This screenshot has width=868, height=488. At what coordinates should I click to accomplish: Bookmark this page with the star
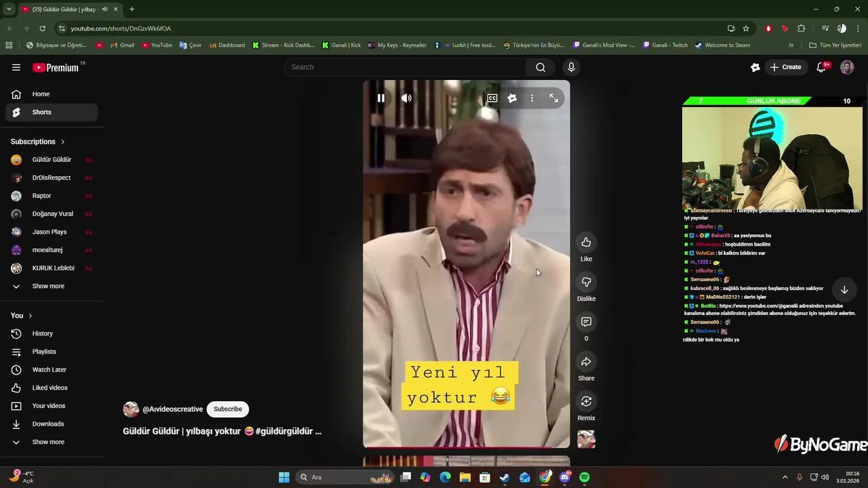746,28
